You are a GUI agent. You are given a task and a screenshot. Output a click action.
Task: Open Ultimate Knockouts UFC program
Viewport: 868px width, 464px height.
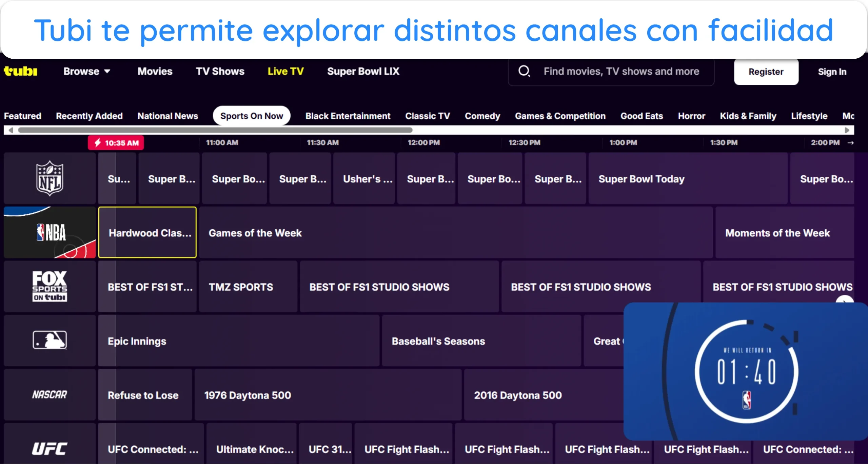(x=251, y=443)
